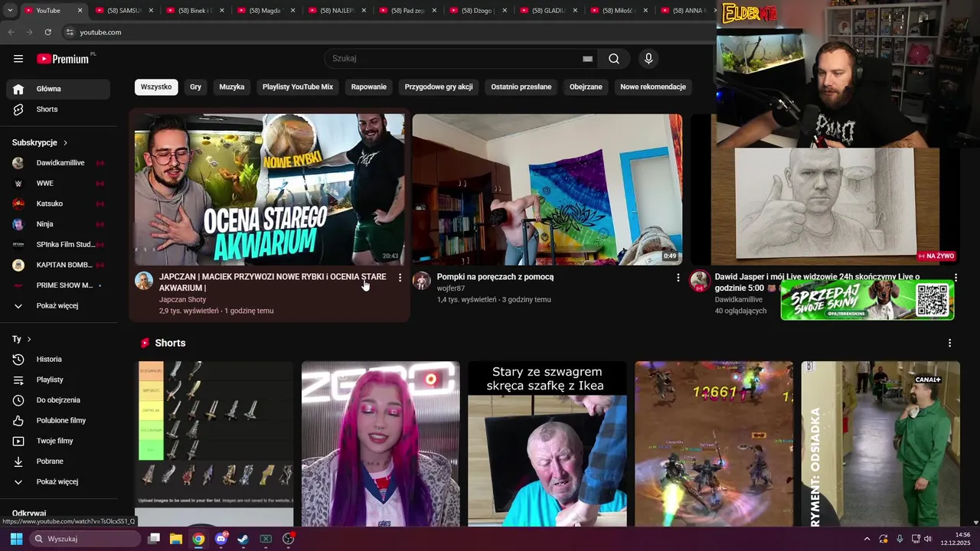980x551 pixels.
Task: Open Stary ze szwagrem Ikea short
Action: (x=547, y=444)
